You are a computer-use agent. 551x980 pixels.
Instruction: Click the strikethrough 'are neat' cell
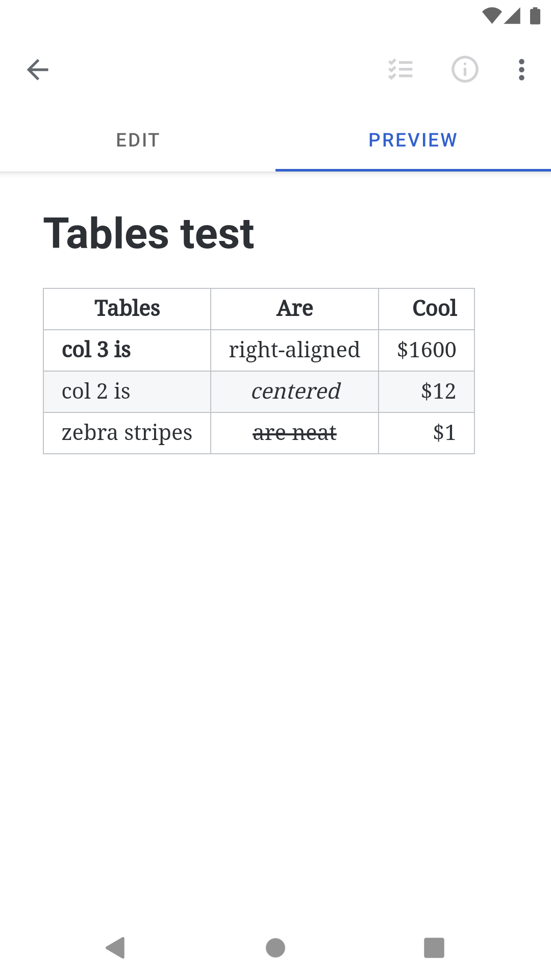294,432
